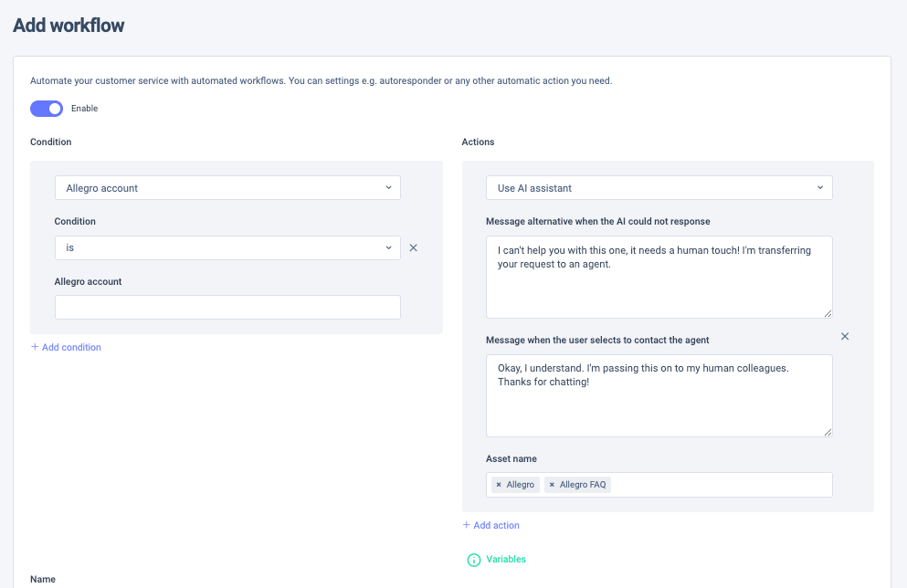
Task: Remove the condition using the X icon
Action: 413,247
